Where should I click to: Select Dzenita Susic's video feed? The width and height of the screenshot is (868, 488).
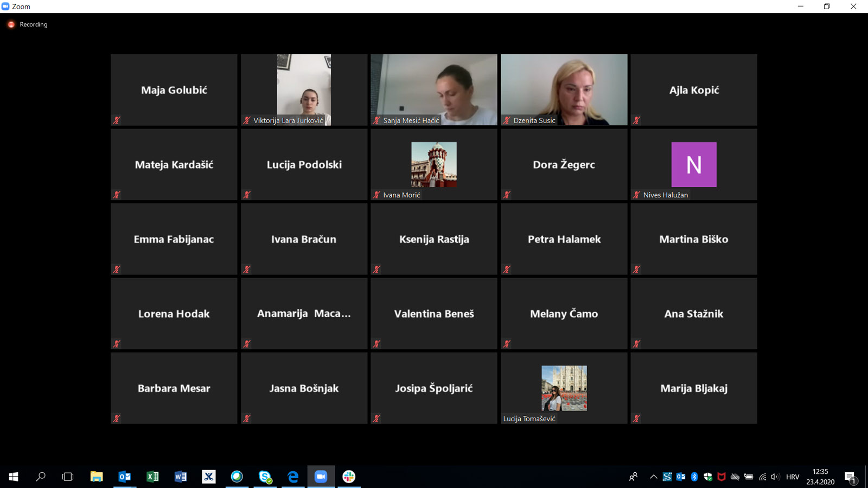(x=564, y=89)
